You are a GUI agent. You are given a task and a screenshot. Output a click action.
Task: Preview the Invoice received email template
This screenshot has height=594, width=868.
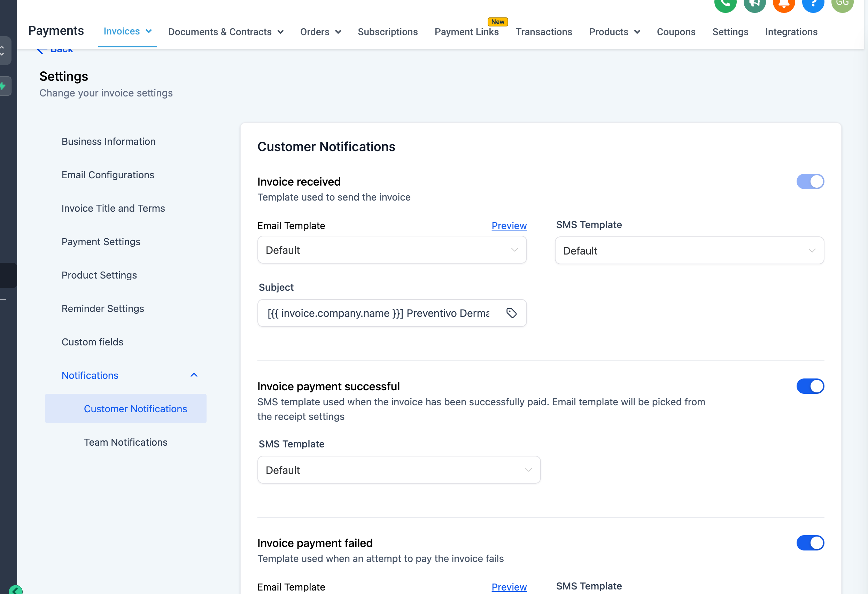(x=509, y=226)
